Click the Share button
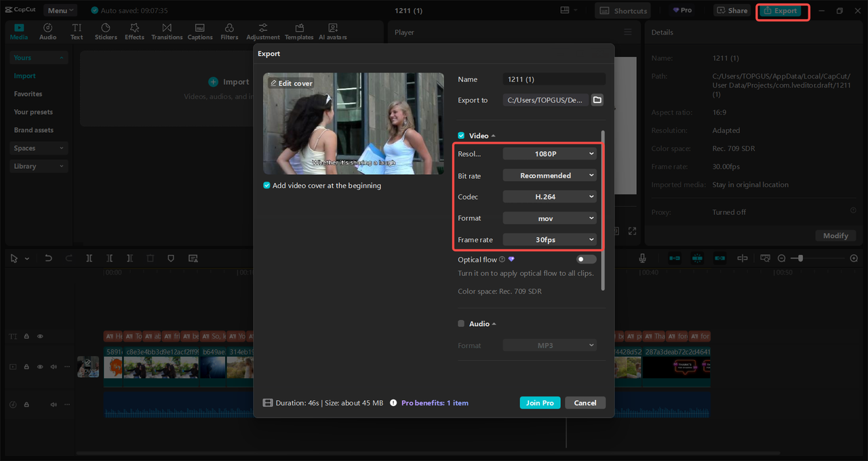The height and width of the screenshot is (461, 868). tap(732, 10)
